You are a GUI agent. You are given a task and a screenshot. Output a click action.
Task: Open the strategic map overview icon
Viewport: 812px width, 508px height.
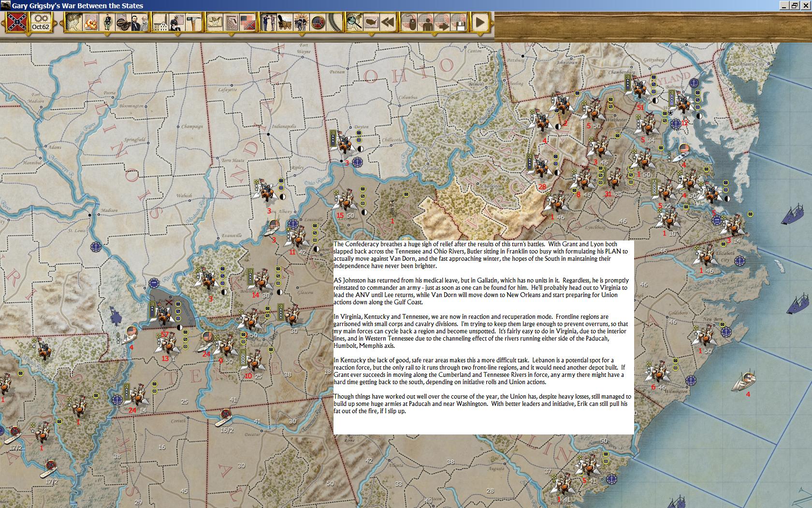73,22
